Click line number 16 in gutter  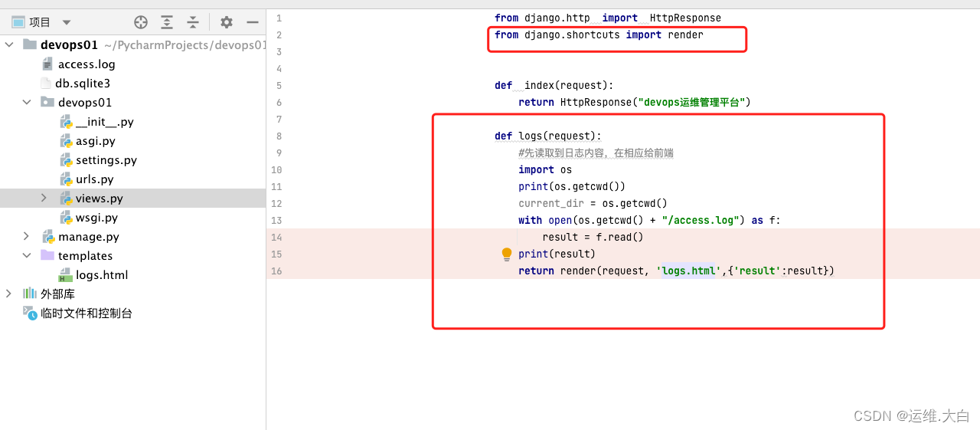point(276,271)
